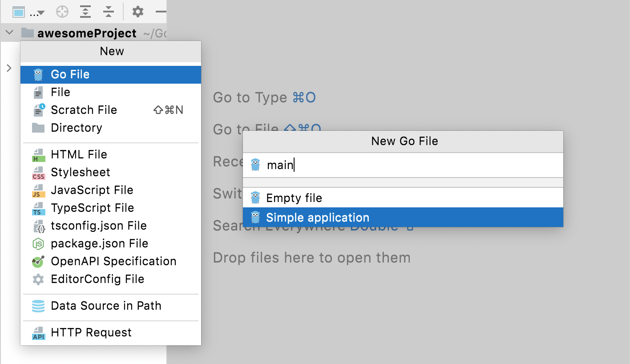This screenshot has width=630, height=364.
Task: Choose HTTP Request in the New menu
Action: click(x=91, y=332)
